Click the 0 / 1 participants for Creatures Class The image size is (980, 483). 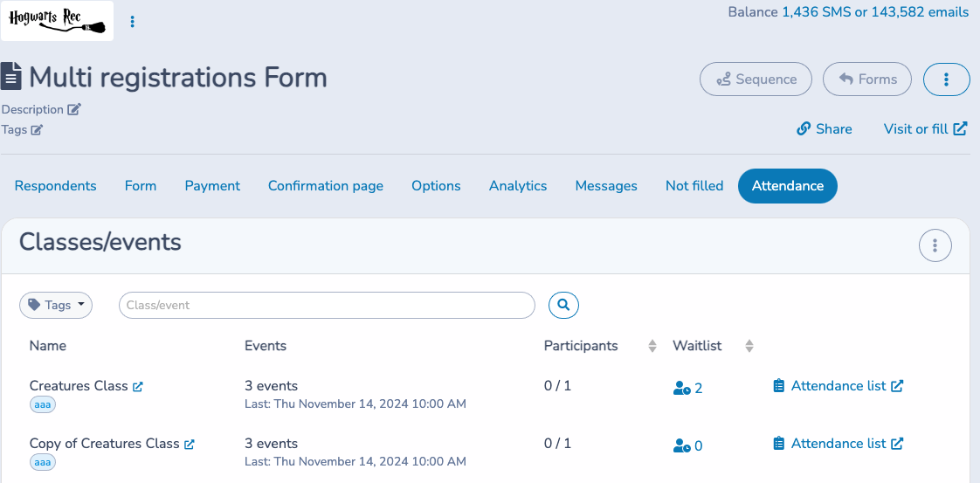[x=557, y=386]
